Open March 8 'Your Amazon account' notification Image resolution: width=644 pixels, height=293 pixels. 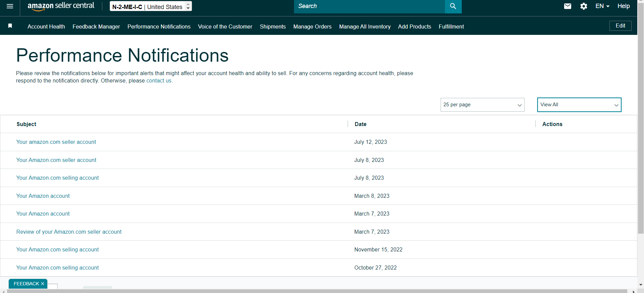point(43,196)
